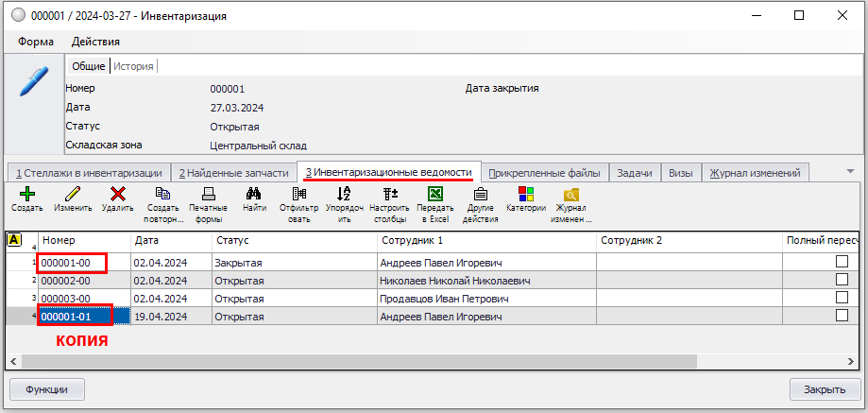Open the Категории color squares icon
Image resolution: width=868 pixels, height=413 pixels.
point(526,194)
